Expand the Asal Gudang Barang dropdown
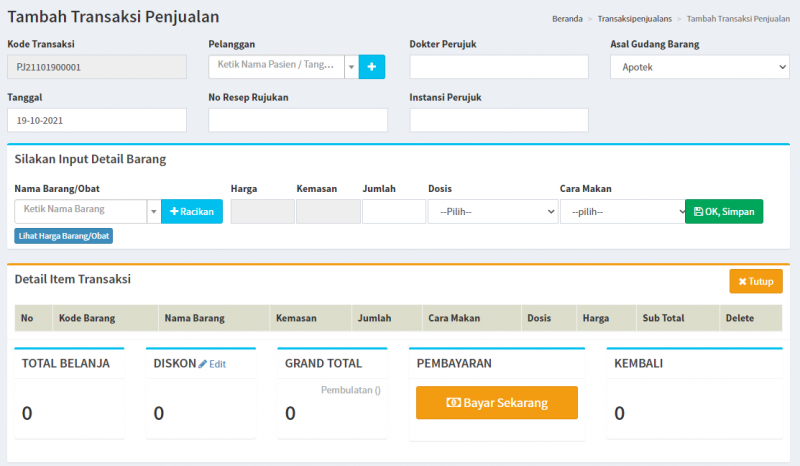The image size is (800, 466). tap(699, 67)
